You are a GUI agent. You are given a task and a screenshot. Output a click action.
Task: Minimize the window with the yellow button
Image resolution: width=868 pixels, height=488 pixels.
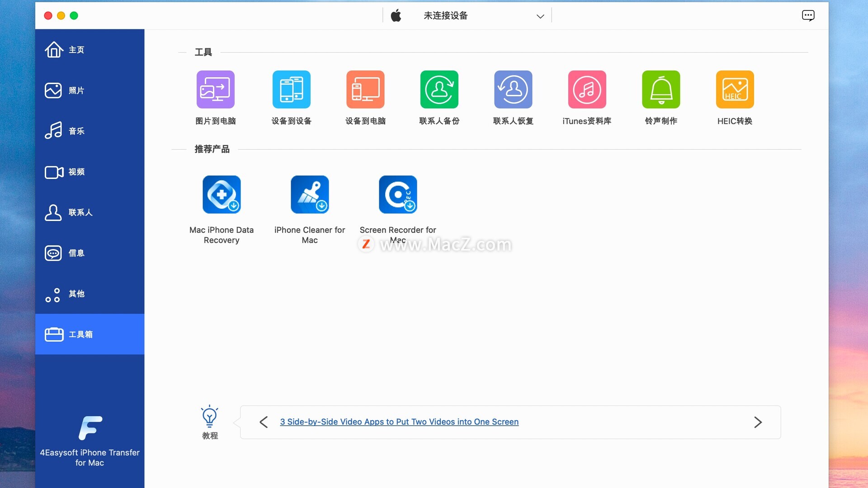click(x=61, y=16)
